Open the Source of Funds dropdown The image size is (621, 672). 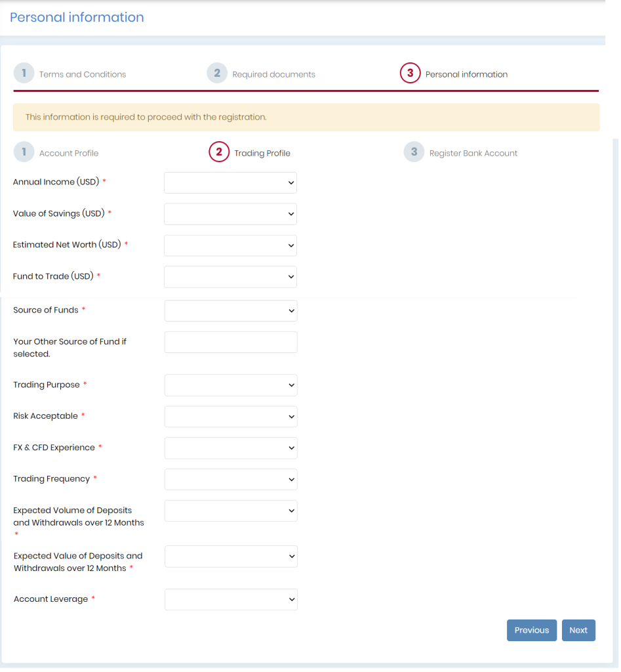(x=231, y=311)
